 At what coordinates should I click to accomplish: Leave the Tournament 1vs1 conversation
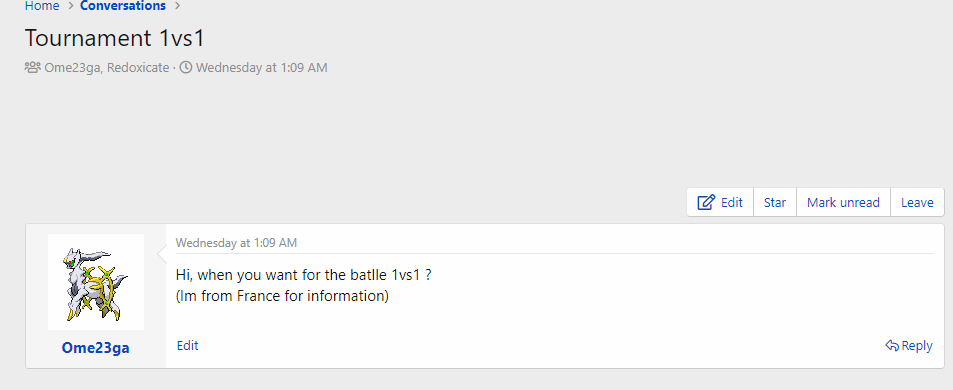pos(917,202)
